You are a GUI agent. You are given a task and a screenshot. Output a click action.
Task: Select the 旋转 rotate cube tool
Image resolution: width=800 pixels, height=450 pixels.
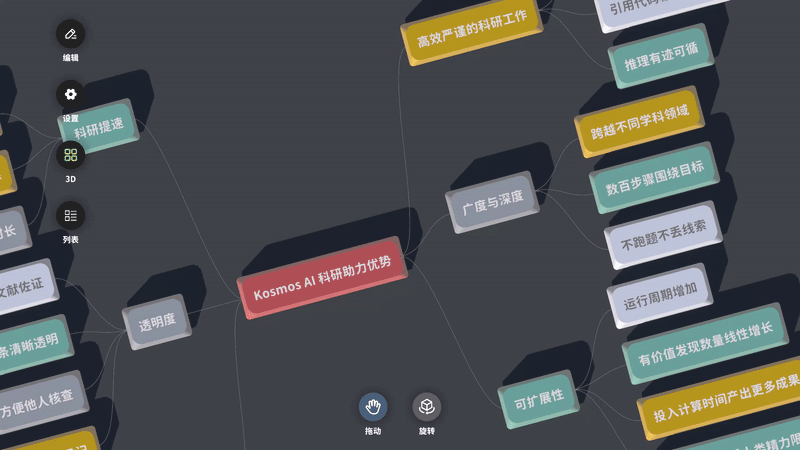coord(427,406)
